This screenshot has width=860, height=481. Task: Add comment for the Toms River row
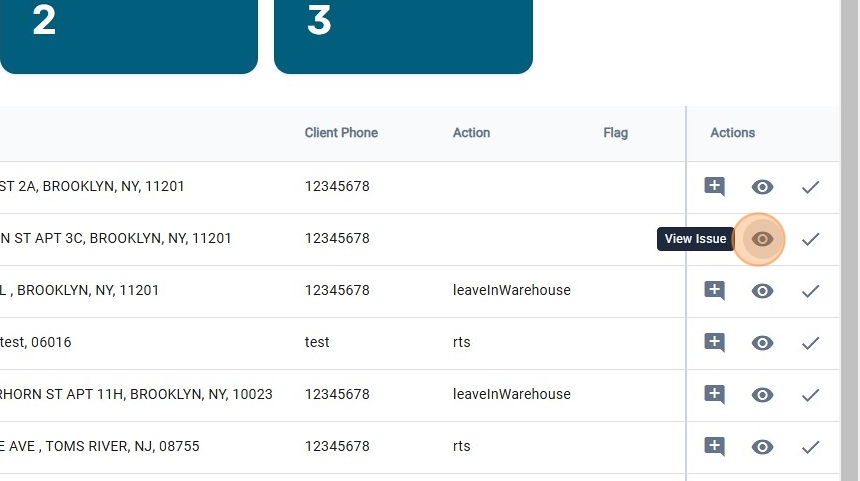coord(714,447)
